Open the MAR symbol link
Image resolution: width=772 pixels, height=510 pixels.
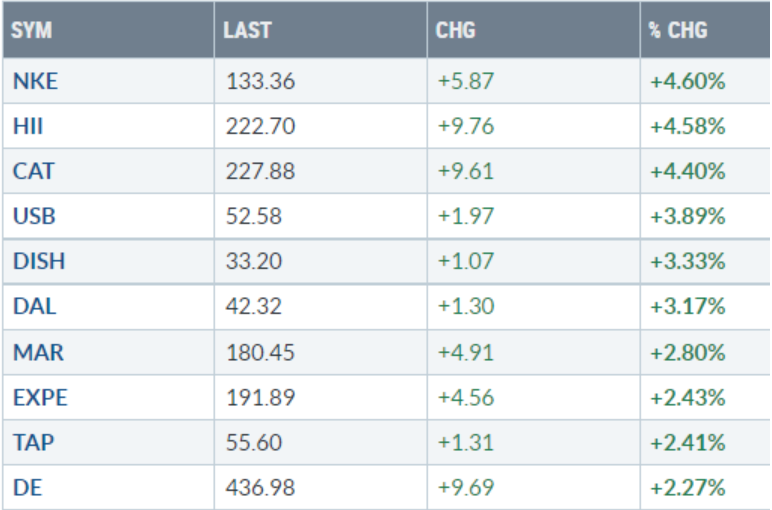(x=35, y=353)
